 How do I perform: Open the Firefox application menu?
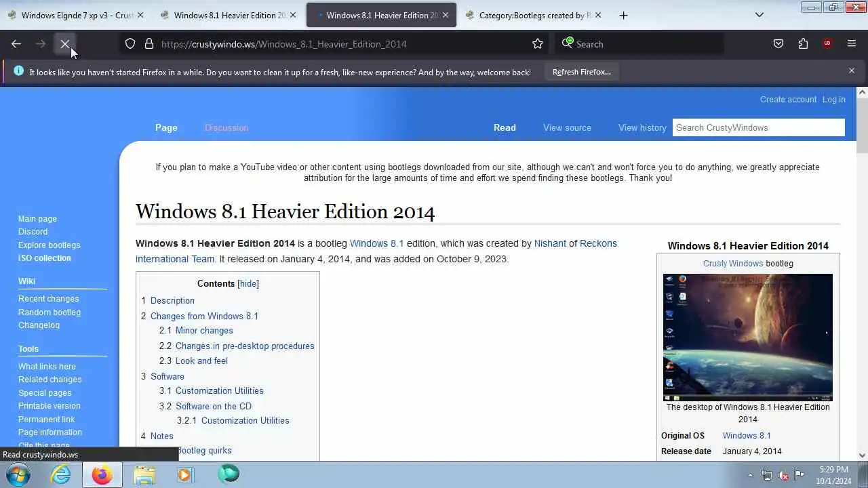(852, 44)
